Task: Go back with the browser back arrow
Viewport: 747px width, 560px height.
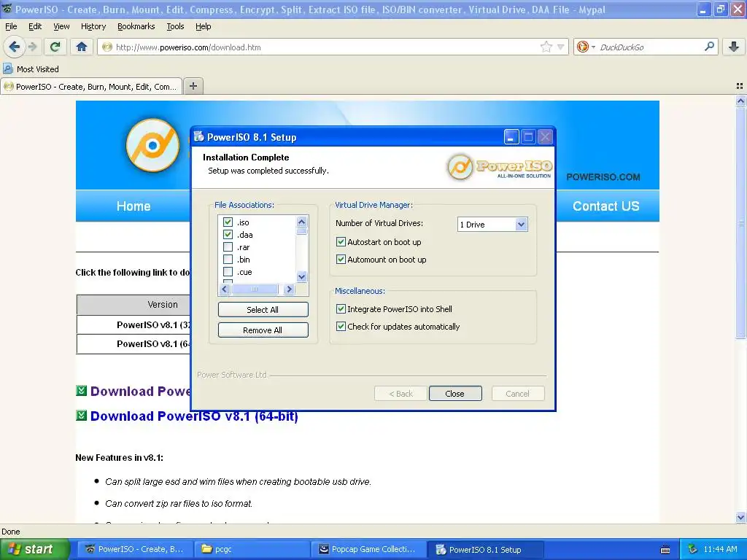Action: (14, 47)
